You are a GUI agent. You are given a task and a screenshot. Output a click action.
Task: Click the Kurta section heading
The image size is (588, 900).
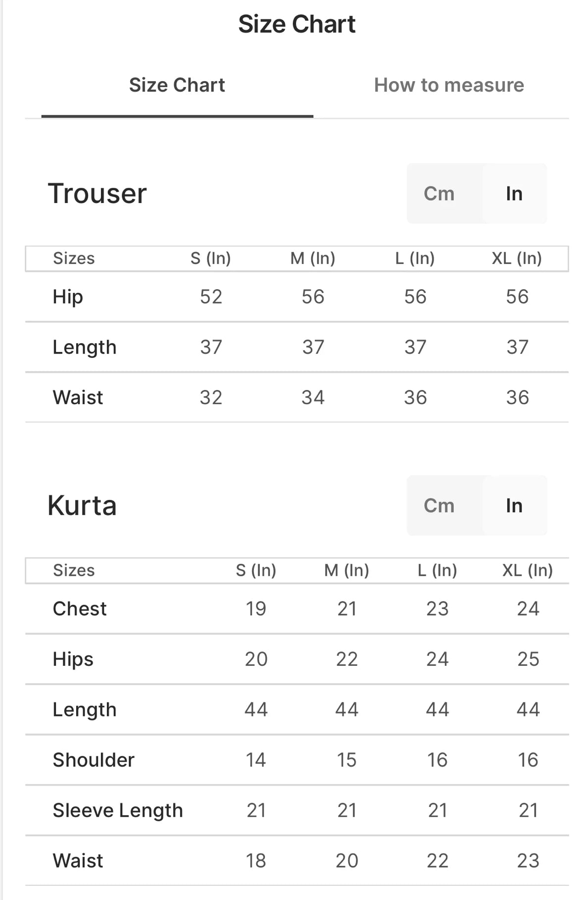point(82,505)
